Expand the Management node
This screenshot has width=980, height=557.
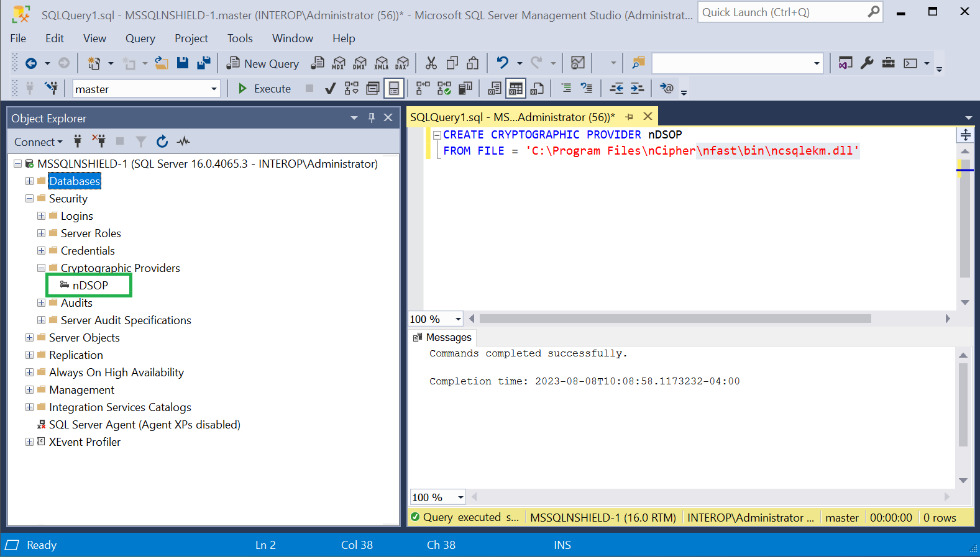[29, 389]
